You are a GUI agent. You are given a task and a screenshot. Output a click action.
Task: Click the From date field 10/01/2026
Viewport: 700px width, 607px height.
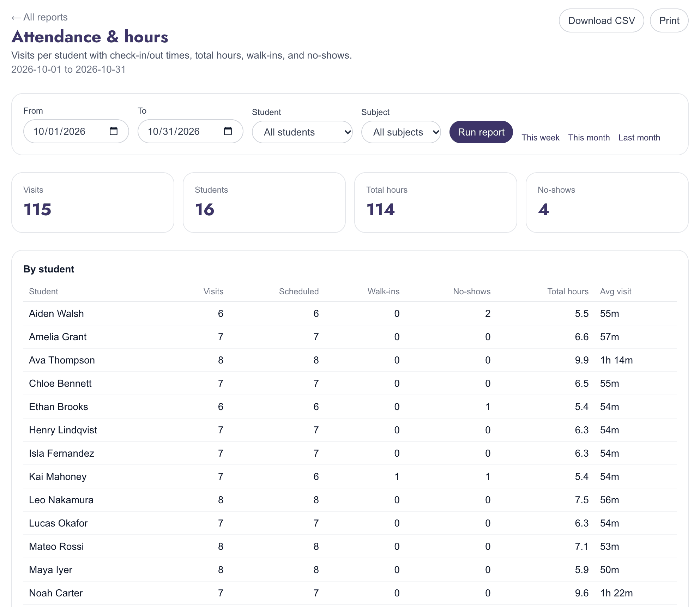click(x=76, y=131)
